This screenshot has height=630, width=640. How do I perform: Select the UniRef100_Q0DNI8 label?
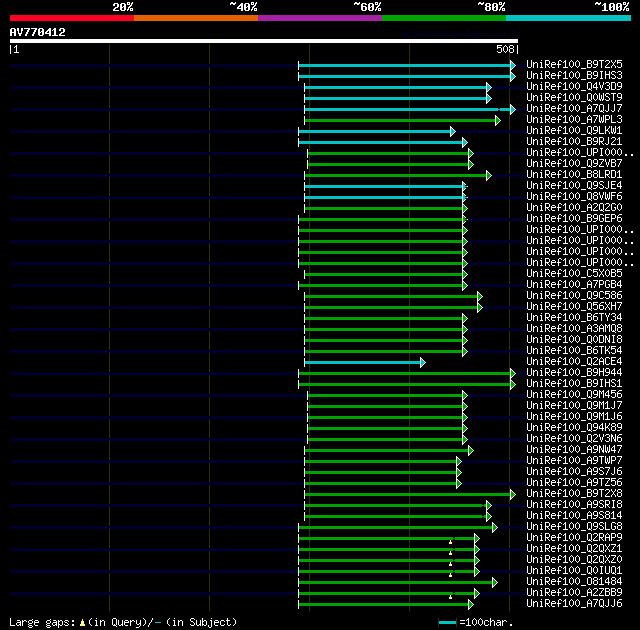[574, 340]
